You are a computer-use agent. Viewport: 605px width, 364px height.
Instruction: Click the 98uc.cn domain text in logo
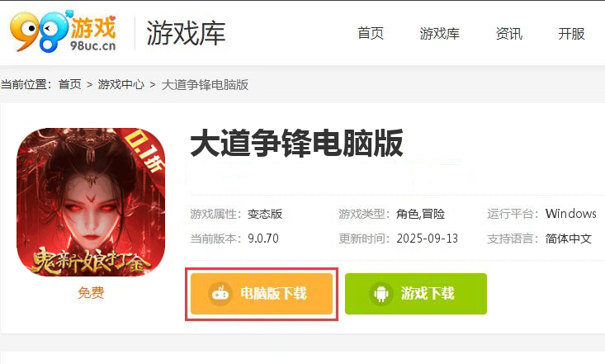(93, 45)
